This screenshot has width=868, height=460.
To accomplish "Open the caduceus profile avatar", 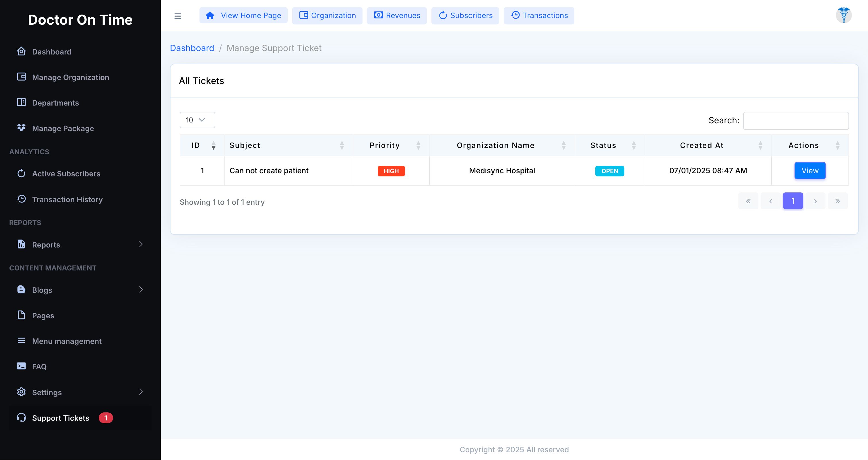I will pyautogui.click(x=843, y=15).
